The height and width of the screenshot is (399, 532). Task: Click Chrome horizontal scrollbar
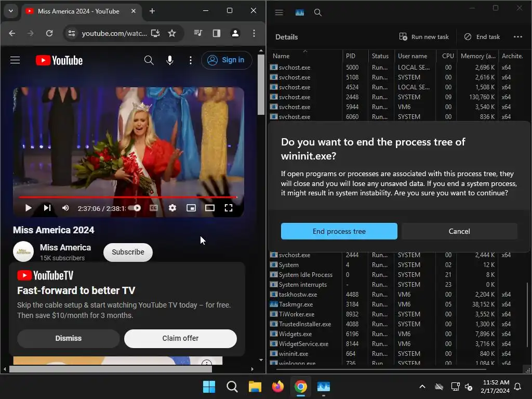coord(110,369)
